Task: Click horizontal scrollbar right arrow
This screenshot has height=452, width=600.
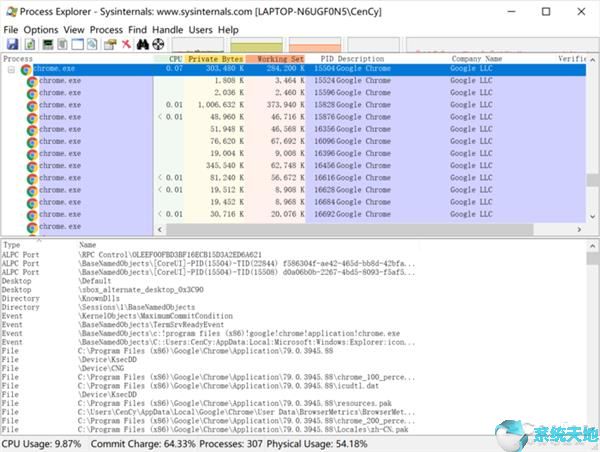Action: click(x=579, y=230)
